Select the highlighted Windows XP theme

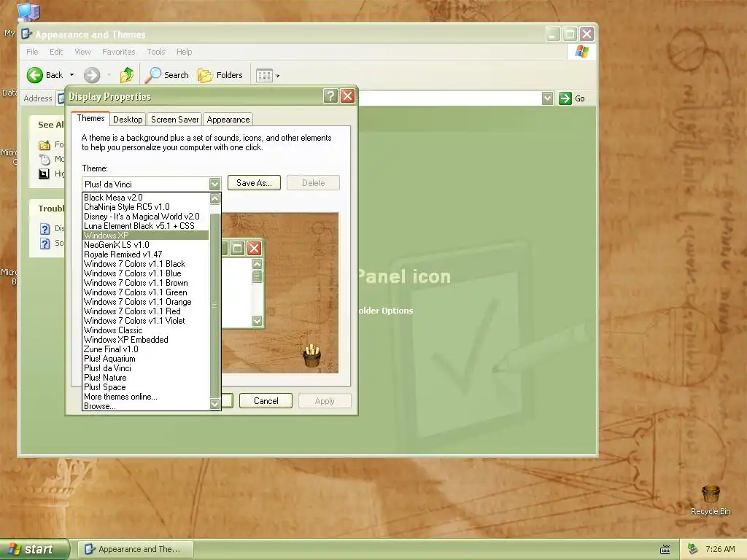(145, 236)
